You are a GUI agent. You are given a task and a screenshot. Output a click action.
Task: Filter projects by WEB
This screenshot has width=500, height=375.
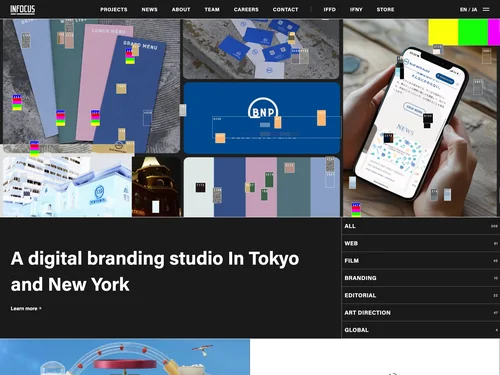421,243
